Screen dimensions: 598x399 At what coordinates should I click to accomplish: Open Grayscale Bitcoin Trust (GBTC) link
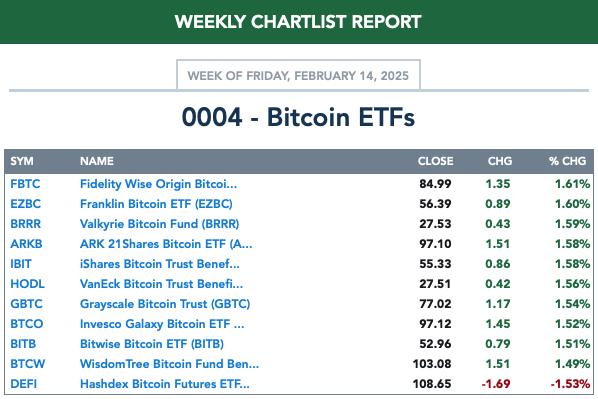pos(165,304)
